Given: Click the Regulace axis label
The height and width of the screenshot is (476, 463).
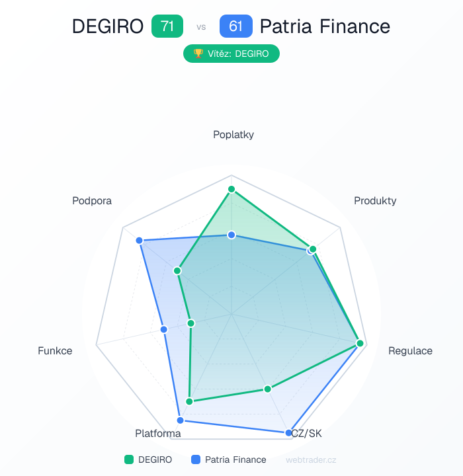Looking at the screenshot, I should [410, 350].
